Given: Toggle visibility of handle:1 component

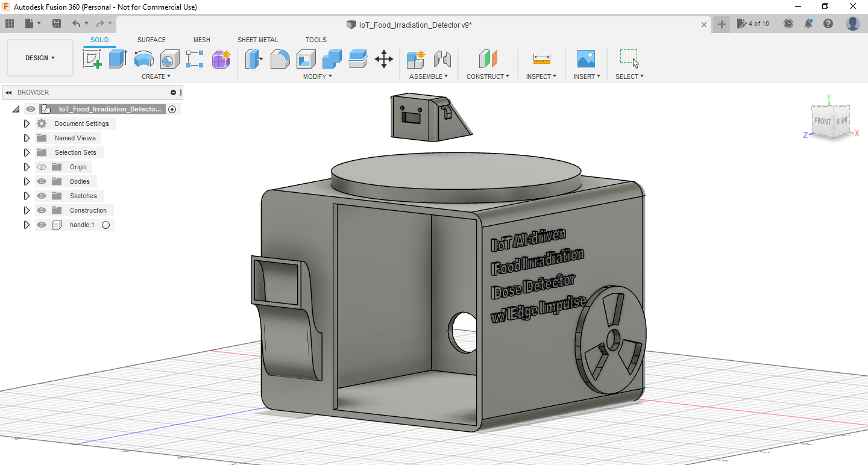Looking at the screenshot, I should [x=41, y=224].
